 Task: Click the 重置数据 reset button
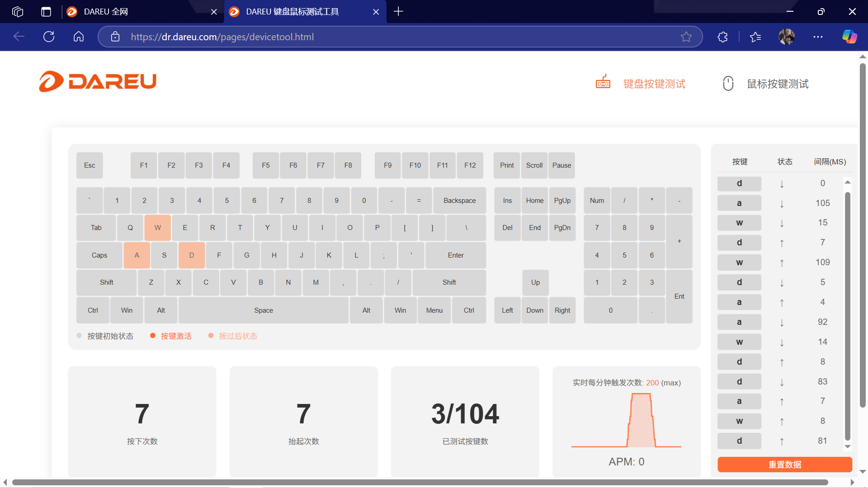pos(785,465)
